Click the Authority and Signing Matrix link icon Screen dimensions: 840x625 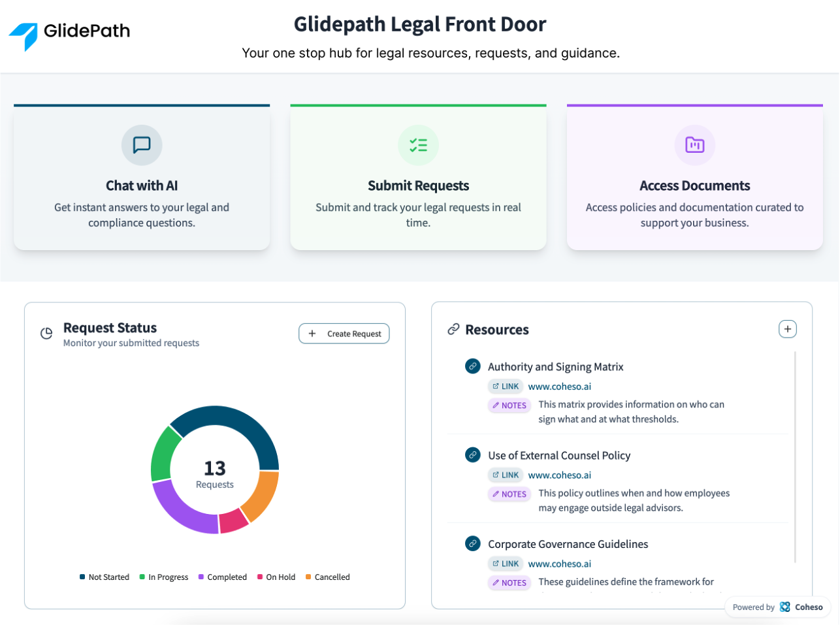(x=473, y=366)
